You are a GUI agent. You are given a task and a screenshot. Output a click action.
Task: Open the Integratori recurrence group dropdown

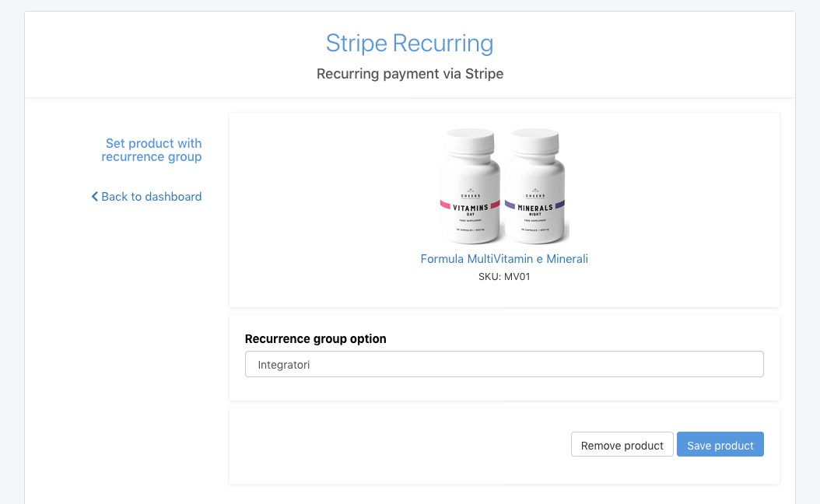tap(504, 365)
